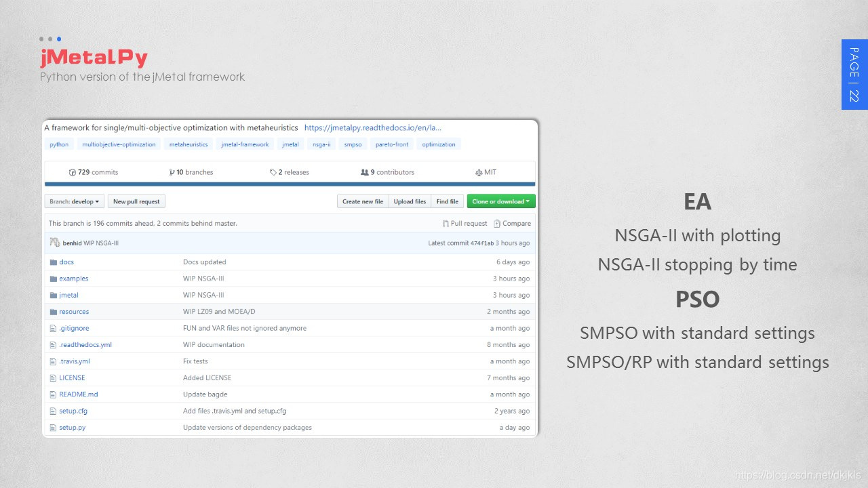Screen dimensions: 868x488
Task: Open the setup.py file name link
Action: pos(73,428)
